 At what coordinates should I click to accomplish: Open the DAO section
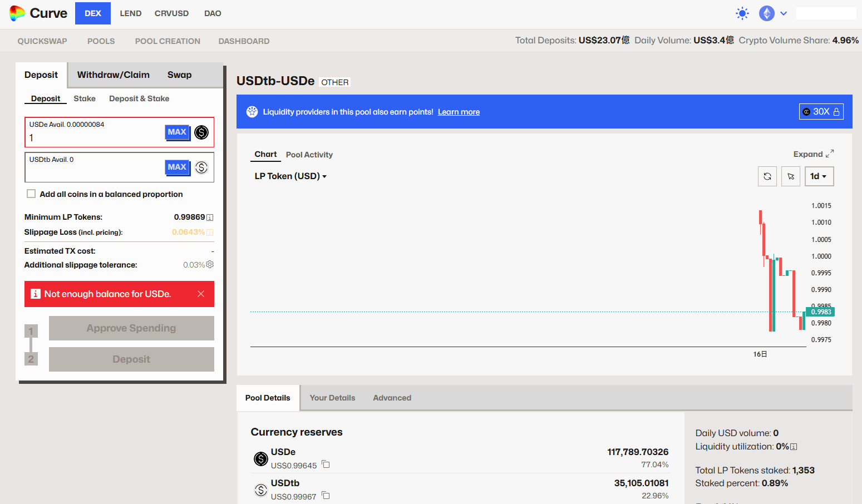tap(213, 13)
